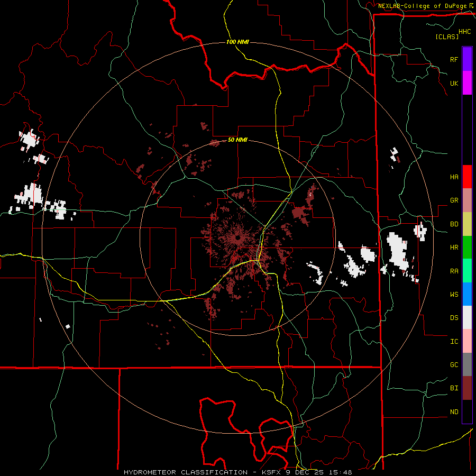Click the NEXLAB-College of DuPage credit text

[422, 6]
